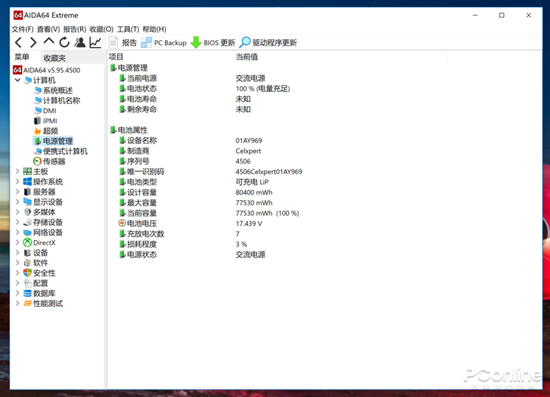The width and height of the screenshot is (550, 397).
Task: Expand the 网络设备 tree node
Action: [x=18, y=233]
